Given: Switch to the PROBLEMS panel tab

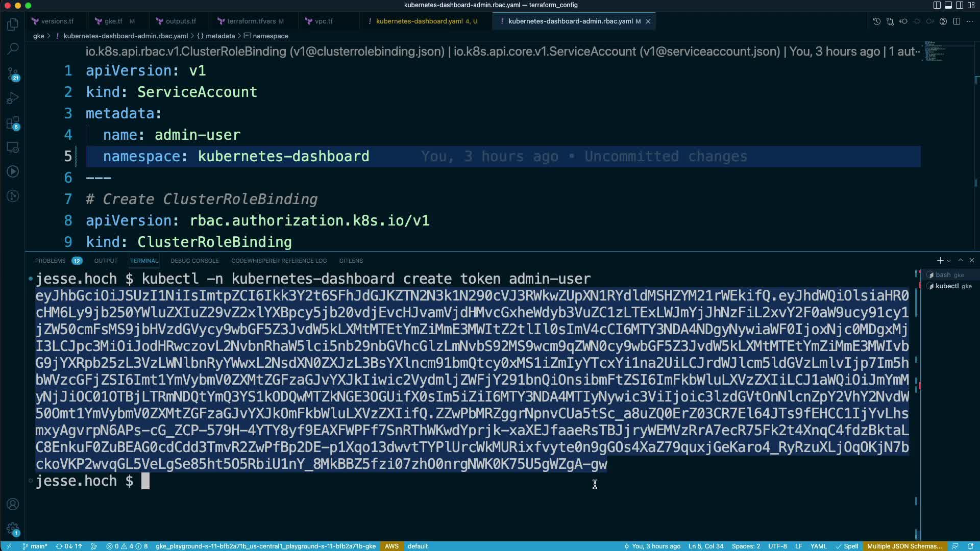Looking at the screenshot, I should coord(50,261).
